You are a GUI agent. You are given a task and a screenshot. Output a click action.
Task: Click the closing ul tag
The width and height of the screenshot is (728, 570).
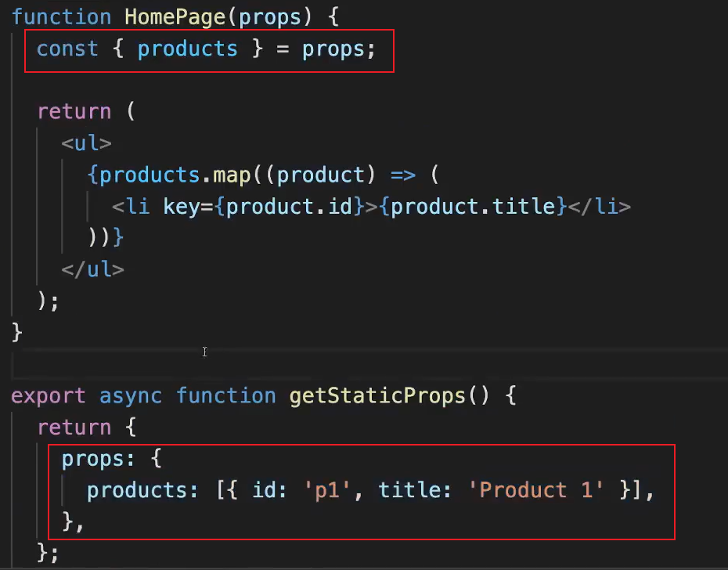(92, 269)
